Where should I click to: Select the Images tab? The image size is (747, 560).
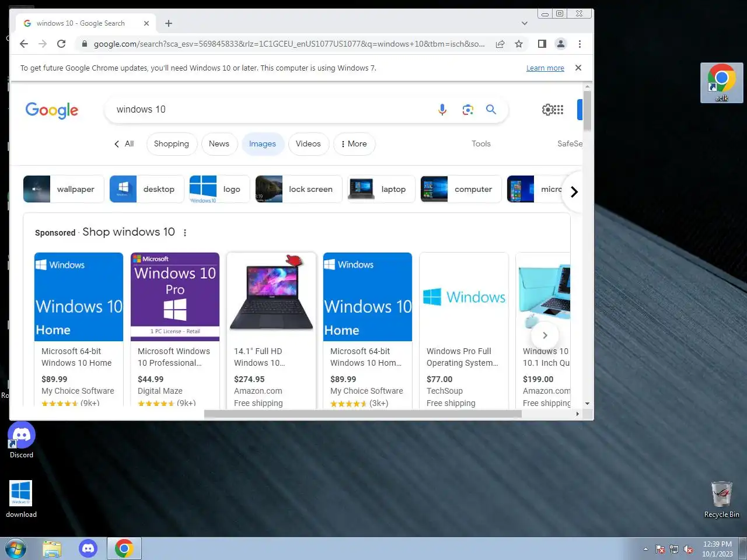tap(263, 144)
